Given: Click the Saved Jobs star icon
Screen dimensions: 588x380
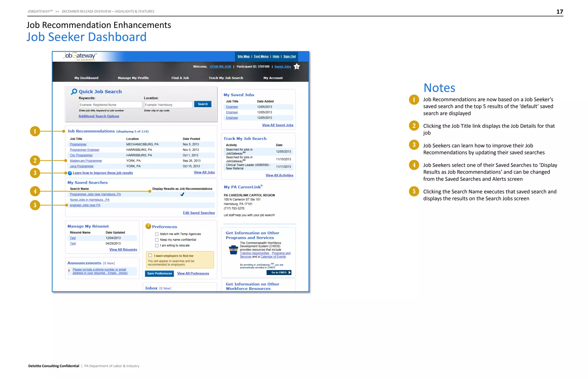Looking at the screenshot, I should pyautogui.click(x=297, y=67).
